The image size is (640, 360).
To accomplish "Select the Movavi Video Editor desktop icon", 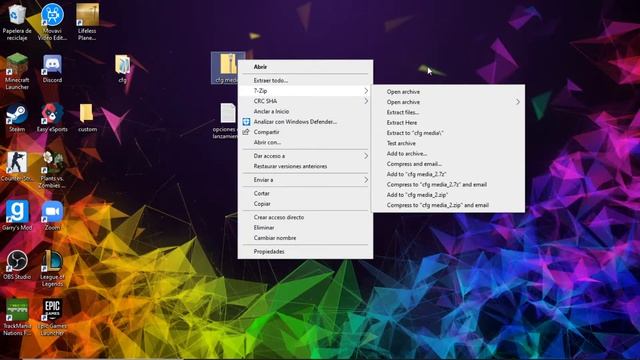I will (x=52, y=22).
